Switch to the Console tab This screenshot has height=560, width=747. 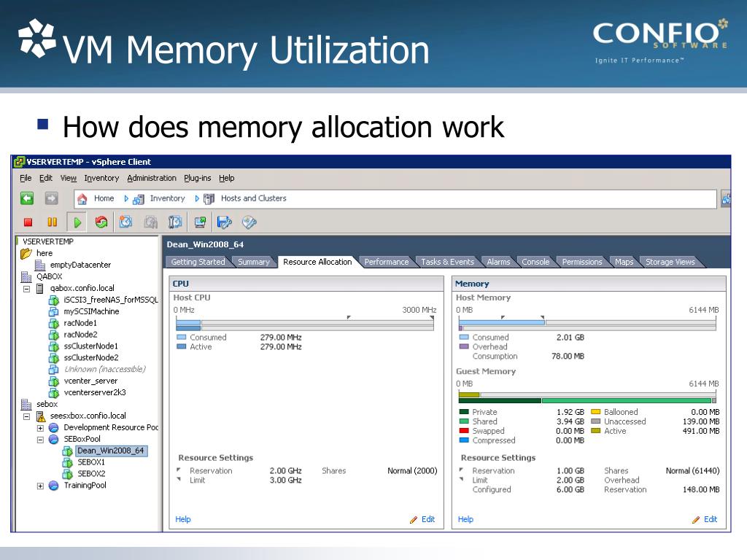coord(535,262)
